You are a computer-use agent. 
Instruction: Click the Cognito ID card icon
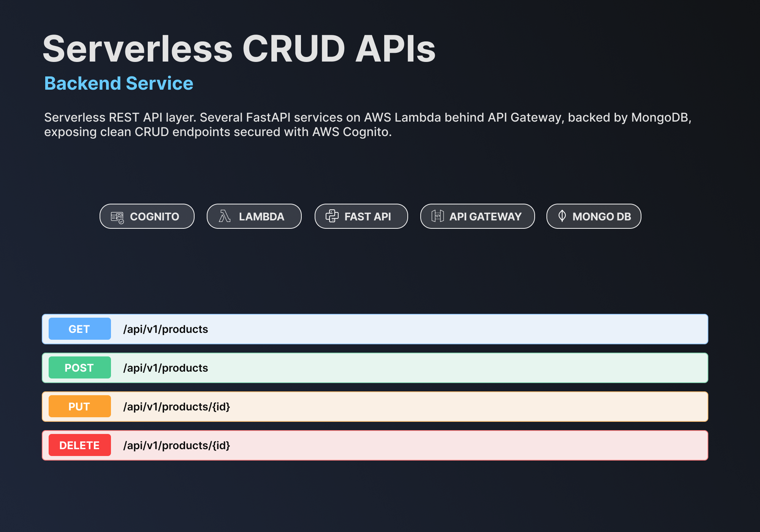117,217
